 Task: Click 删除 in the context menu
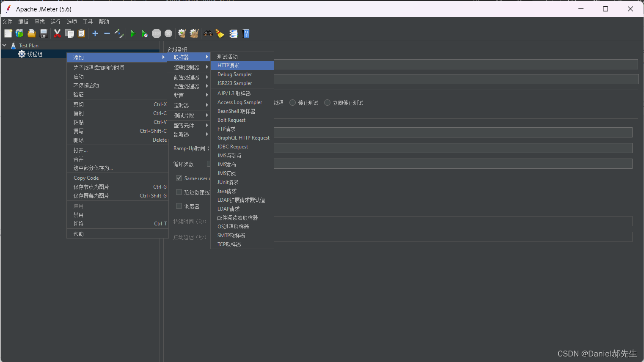pos(117,140)
